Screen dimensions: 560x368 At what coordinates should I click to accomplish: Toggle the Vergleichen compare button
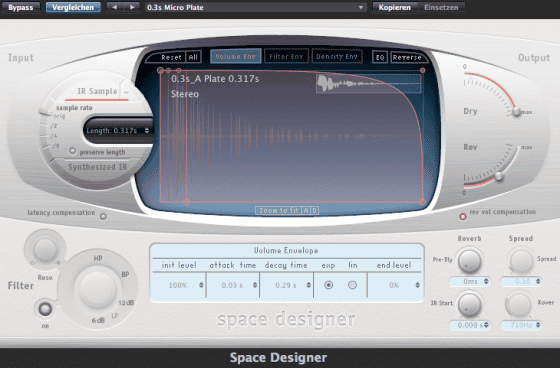point(73,8)
